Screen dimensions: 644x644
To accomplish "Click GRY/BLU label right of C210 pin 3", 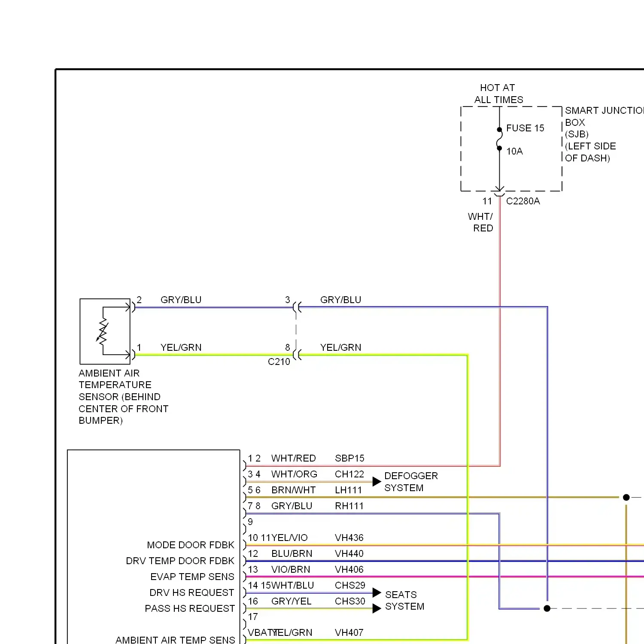I will pyautogui.click(x=340, y=300).
